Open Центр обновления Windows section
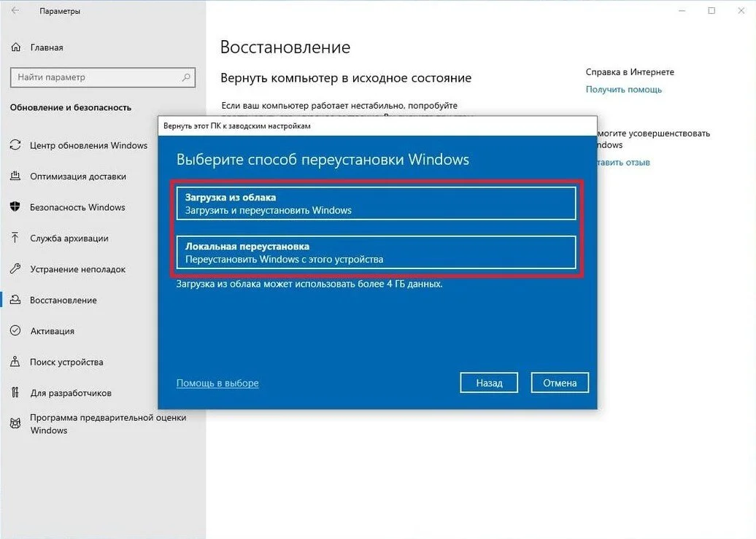756x539 pixels. (89, 145)
